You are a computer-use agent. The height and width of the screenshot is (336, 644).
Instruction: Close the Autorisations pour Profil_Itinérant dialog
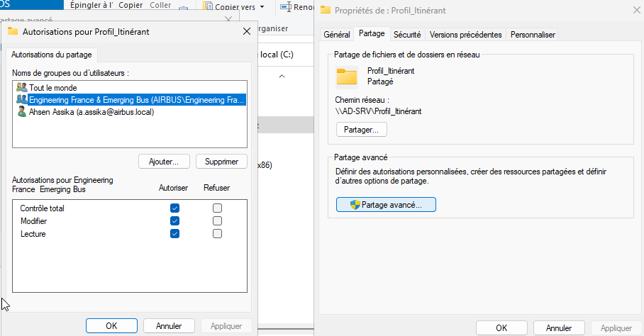(x=246, y=32)
